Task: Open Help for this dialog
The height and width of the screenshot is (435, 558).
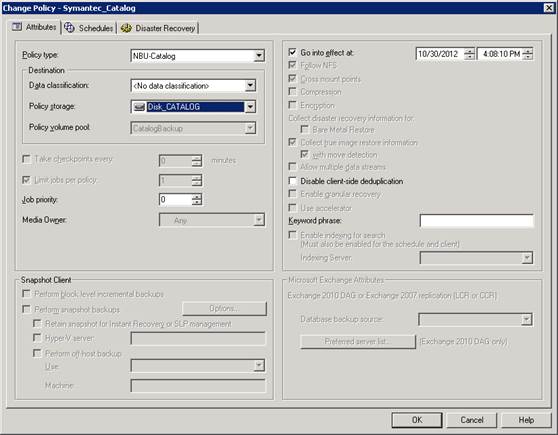Action: 526,420
